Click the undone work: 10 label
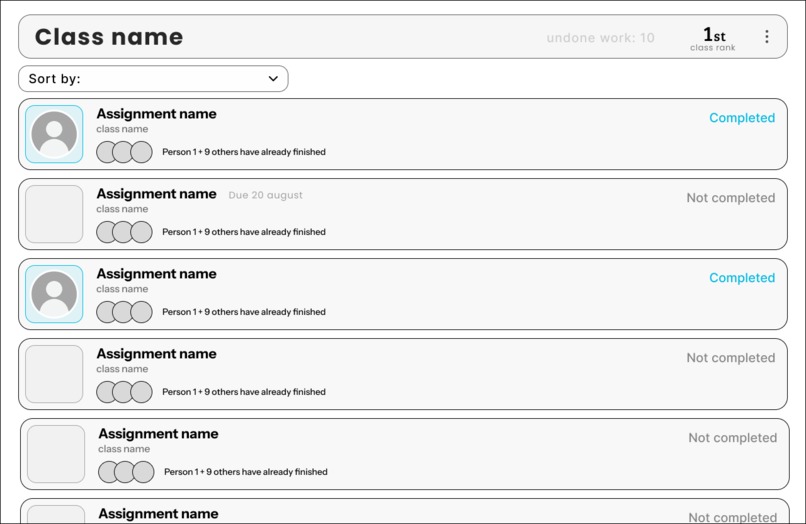This screenshot has height=524, width=806. pos(600,38)
